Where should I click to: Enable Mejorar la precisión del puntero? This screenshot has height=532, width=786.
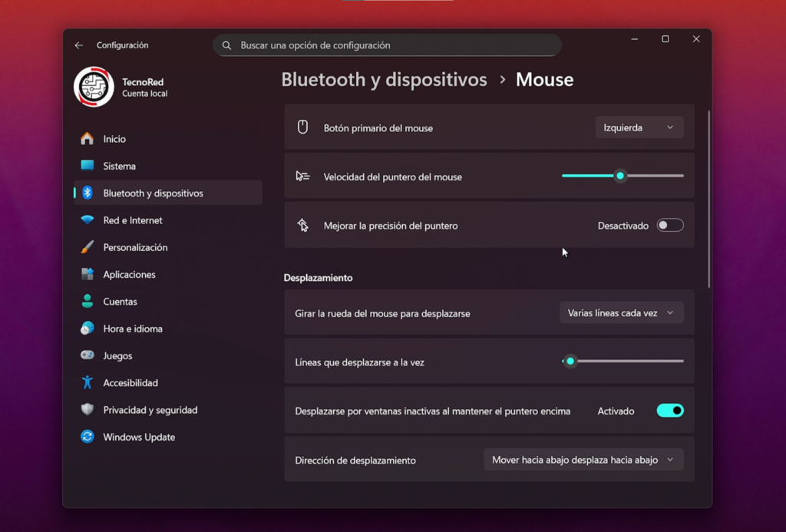pos(669,225)
